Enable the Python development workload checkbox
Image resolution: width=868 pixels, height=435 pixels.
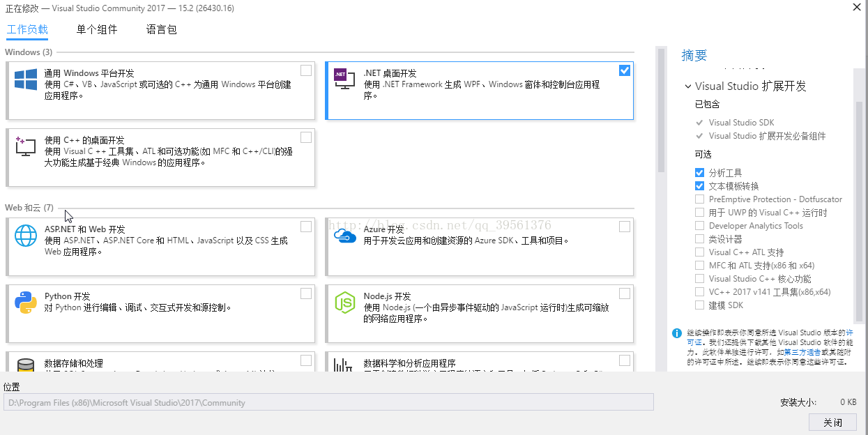pos(306,293)
